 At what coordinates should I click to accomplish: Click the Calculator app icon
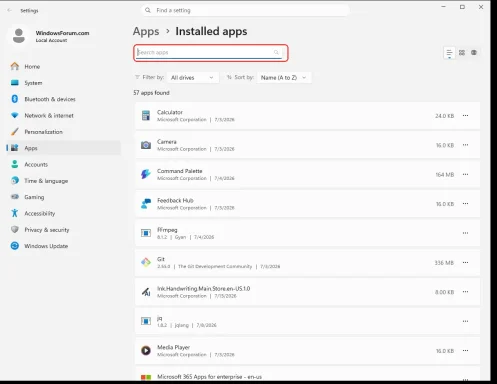click(146, 115)
